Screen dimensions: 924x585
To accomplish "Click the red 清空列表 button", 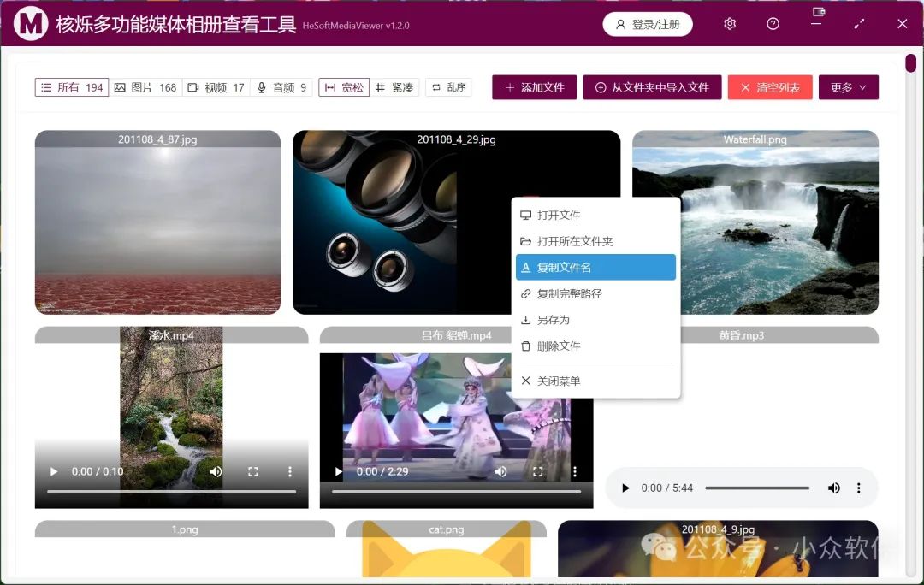I will 770,87.
